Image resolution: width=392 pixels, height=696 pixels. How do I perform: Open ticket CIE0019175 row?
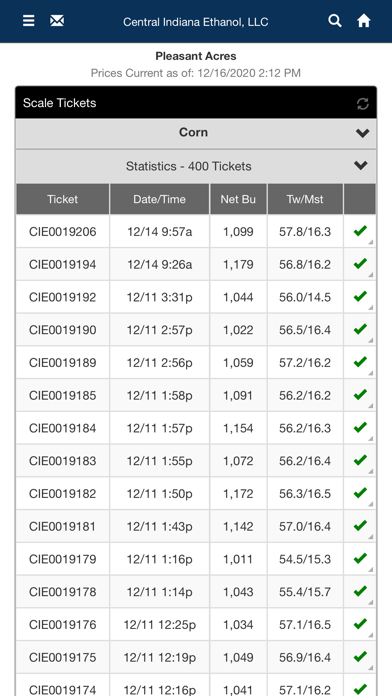tap(196, 657)
